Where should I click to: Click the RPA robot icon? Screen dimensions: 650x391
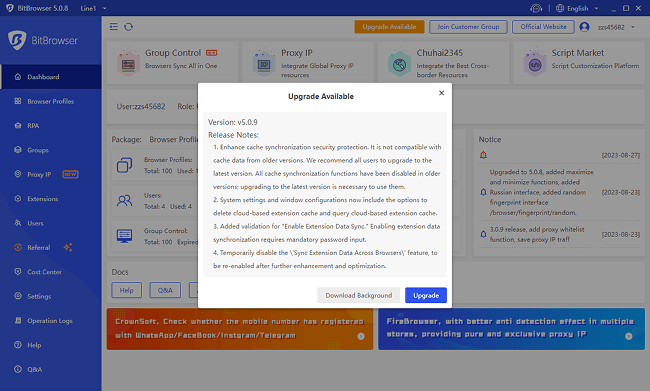18,126
